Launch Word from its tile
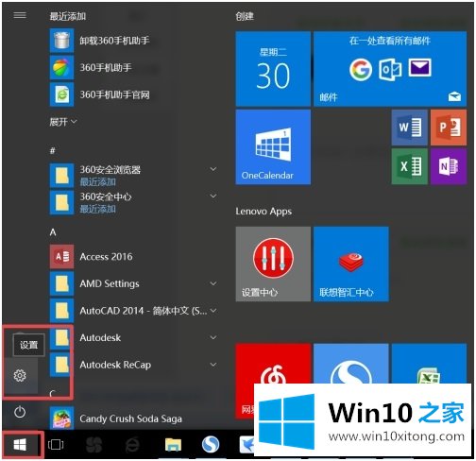Screen dimensions: 476x461 pos(409,128)
